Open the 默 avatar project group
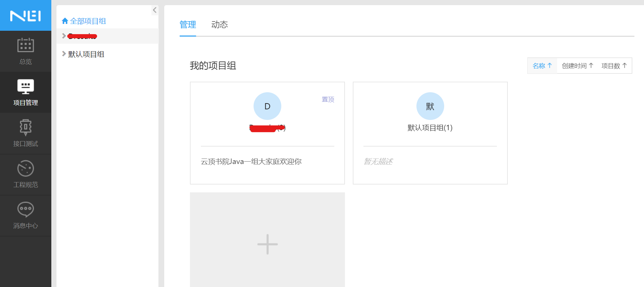Screen dimensions: 644x287 (x=430, y=106)
